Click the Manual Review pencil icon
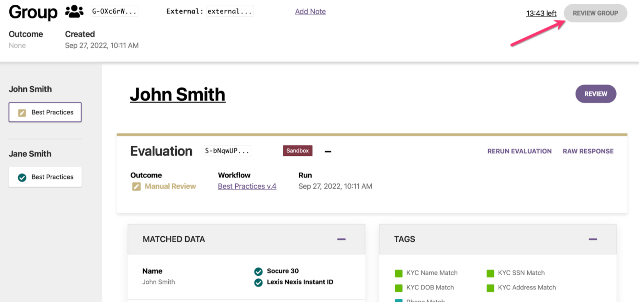 tap(136, 186)
